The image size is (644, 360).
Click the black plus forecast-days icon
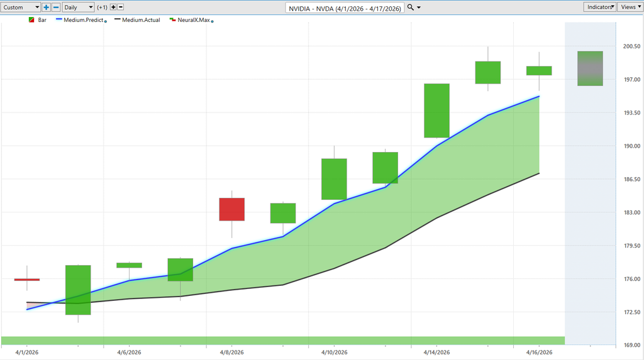click(113, 8)
